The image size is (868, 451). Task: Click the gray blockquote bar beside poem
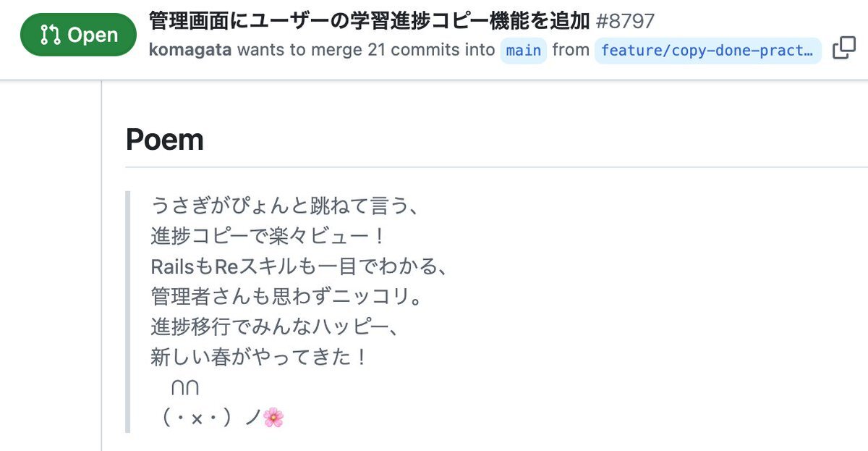point(128,312)
